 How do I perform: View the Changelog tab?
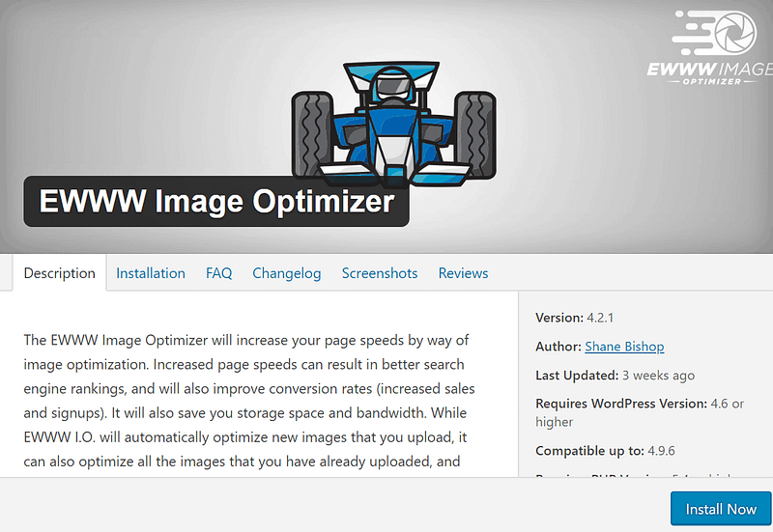click(x=286, y=273)
